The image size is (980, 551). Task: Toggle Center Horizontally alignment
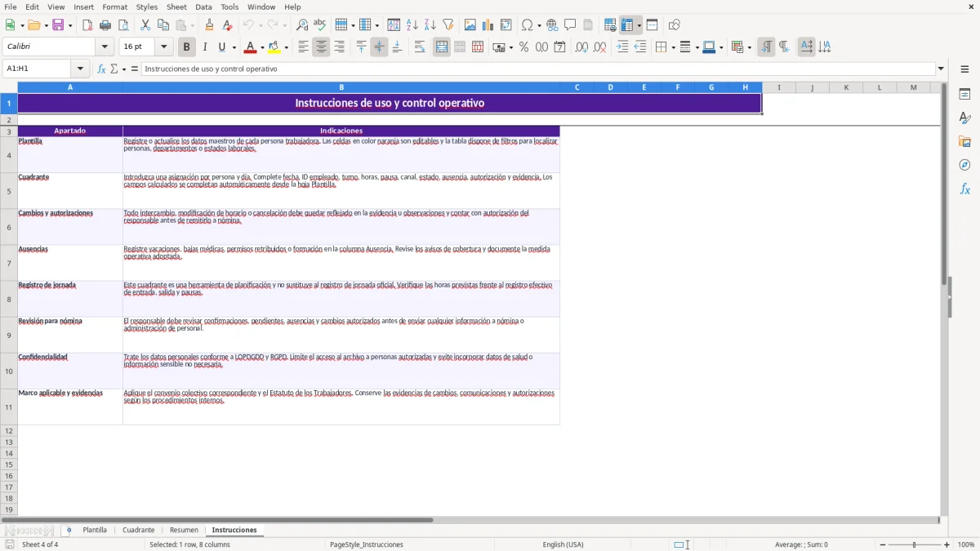tap(321, 47)
